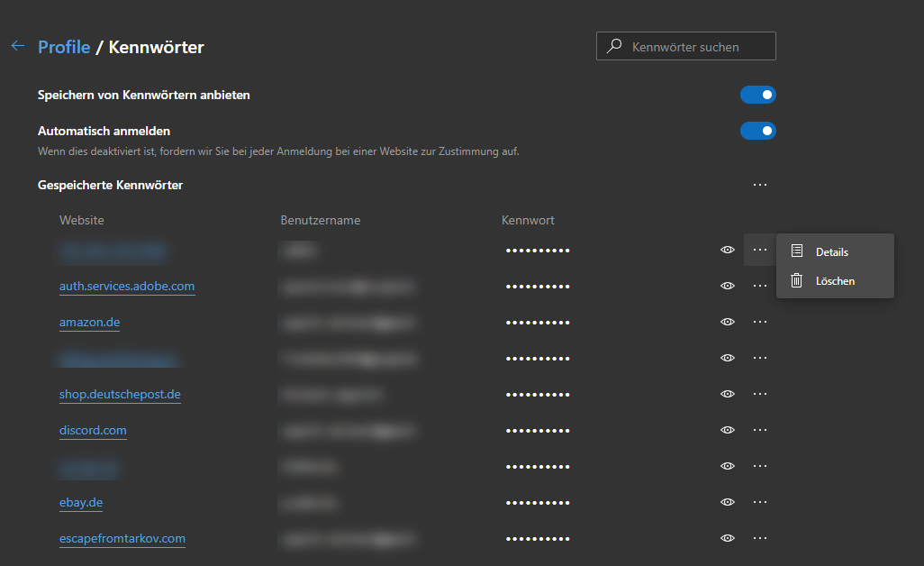Disable the Automatisch anmelden switch
This screenshot has width=924, height=566.
point(757,131)
